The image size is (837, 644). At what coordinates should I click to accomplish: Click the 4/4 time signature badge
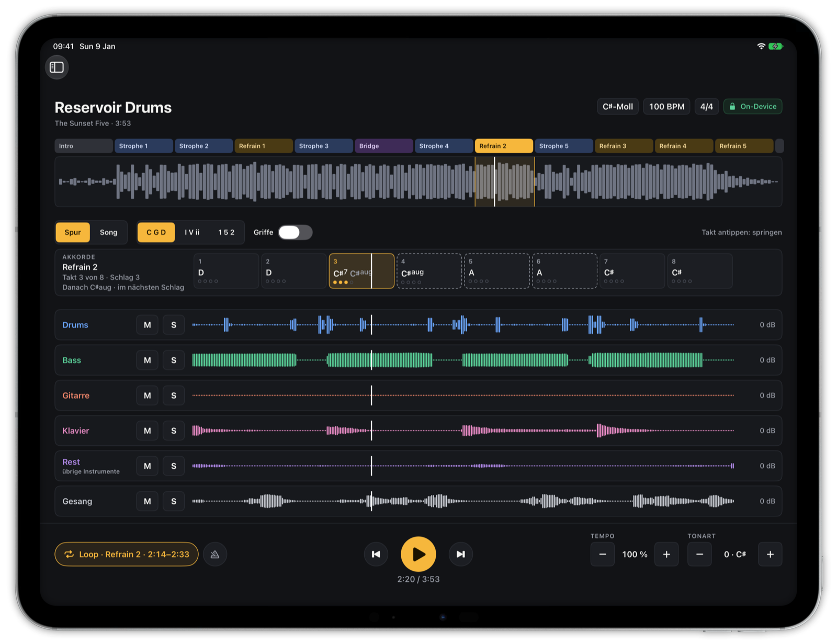(707, 107)
